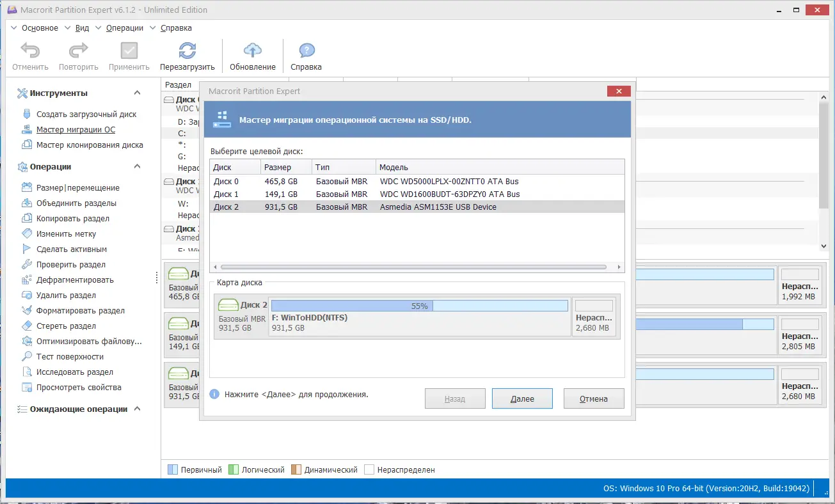Select Диск 1 row in target list

[x=417, y=194]
